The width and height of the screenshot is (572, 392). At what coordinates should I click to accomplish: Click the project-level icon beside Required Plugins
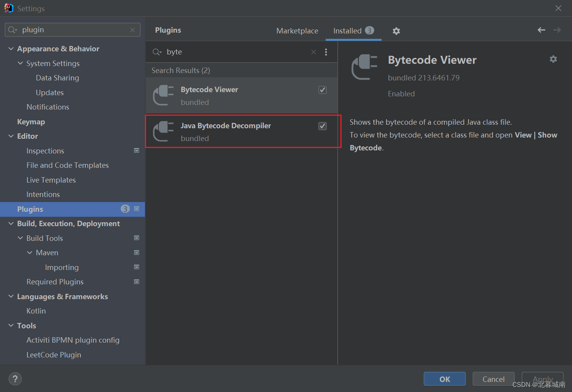point(136,282)
